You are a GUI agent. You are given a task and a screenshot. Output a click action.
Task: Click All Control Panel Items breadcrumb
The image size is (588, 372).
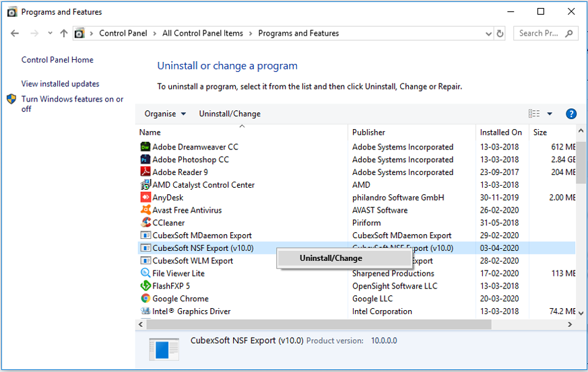[x=203, y=34]
